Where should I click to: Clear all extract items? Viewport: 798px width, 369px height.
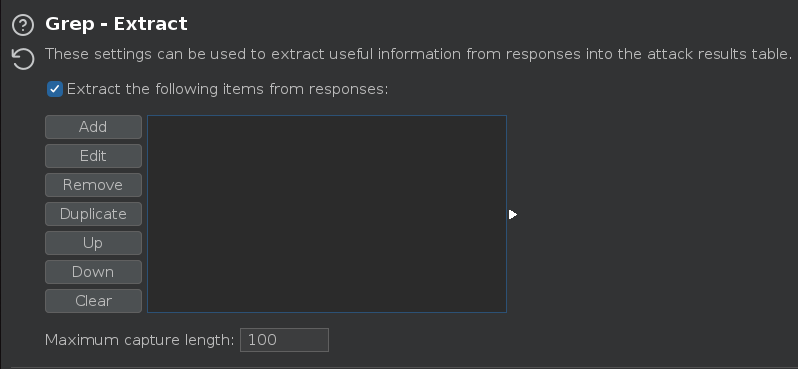click(x=93, y=301)
